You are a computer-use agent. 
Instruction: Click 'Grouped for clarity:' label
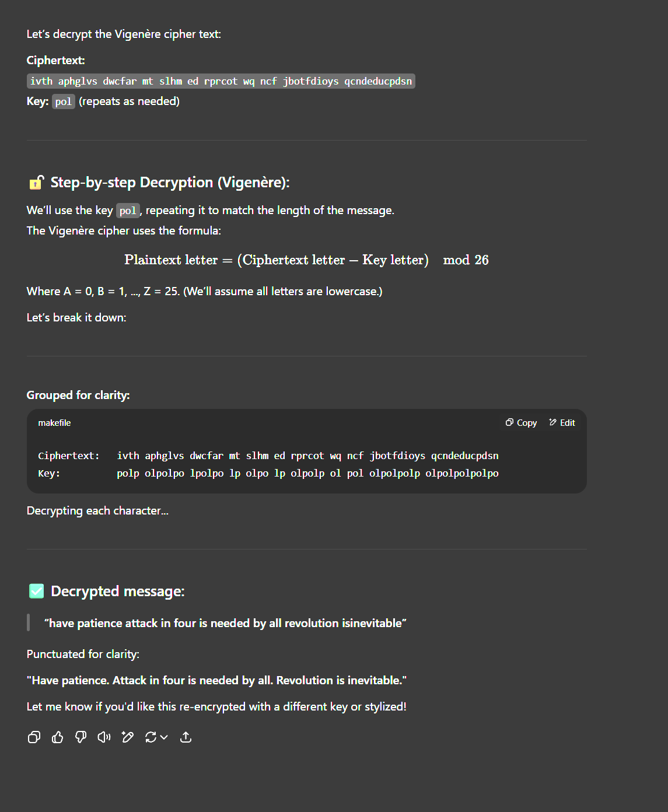[x=78, y=395]
